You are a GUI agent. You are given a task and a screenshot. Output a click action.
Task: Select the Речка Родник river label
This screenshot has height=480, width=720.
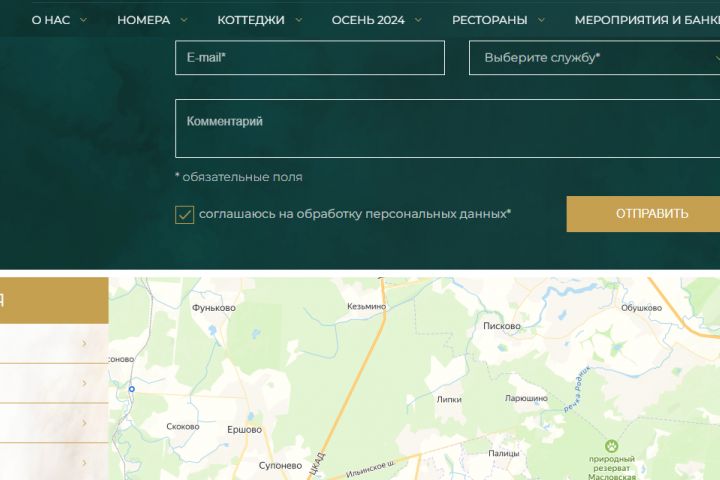(x=577, y=389)
